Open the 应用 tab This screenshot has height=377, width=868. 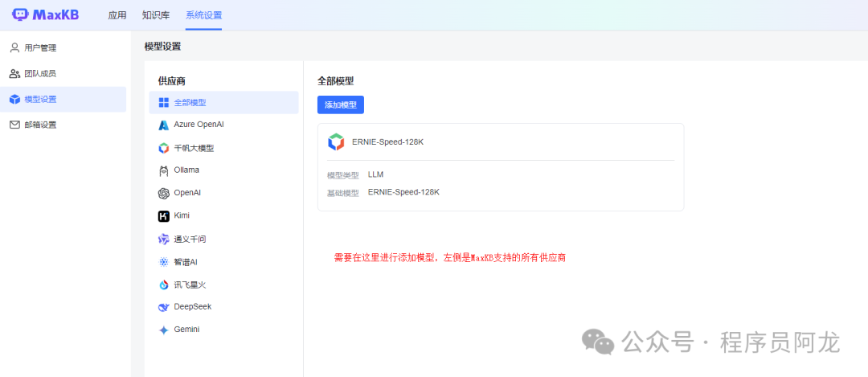click(x=117, y=15)
